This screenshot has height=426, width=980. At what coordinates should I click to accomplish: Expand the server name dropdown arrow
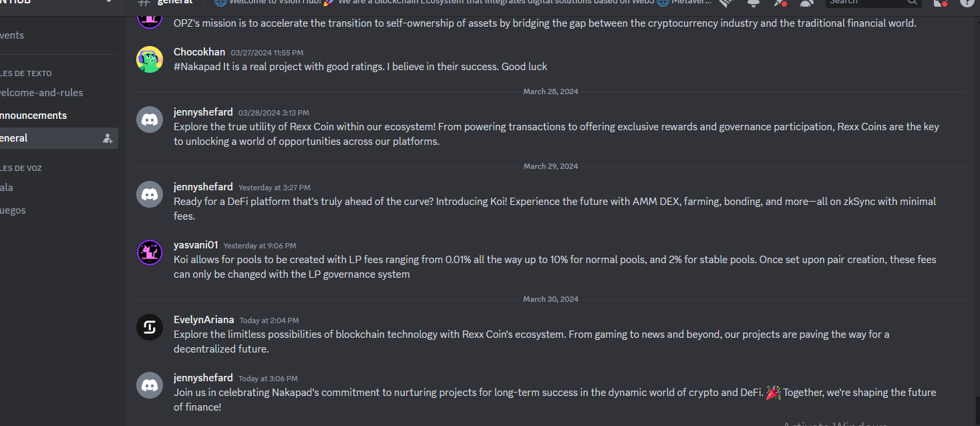[x=109, y=2]
